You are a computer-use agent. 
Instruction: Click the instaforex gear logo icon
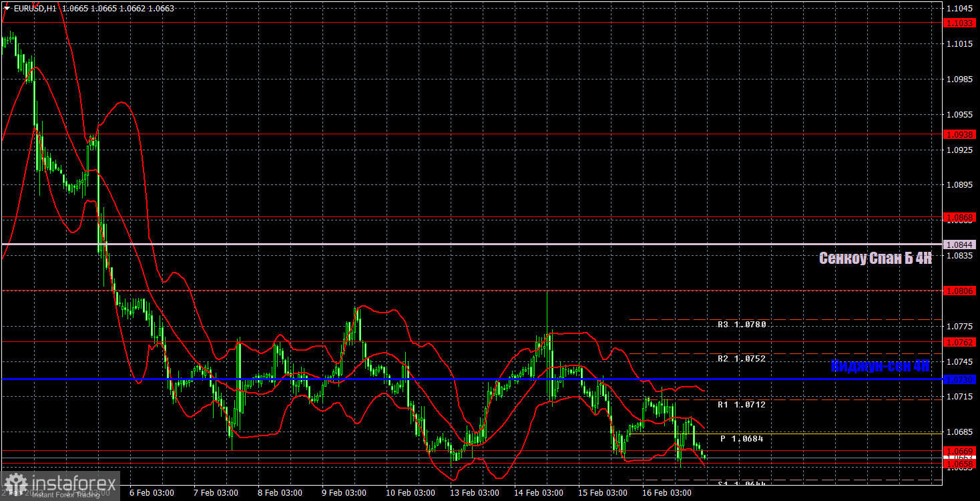click(x=15, y=485)
